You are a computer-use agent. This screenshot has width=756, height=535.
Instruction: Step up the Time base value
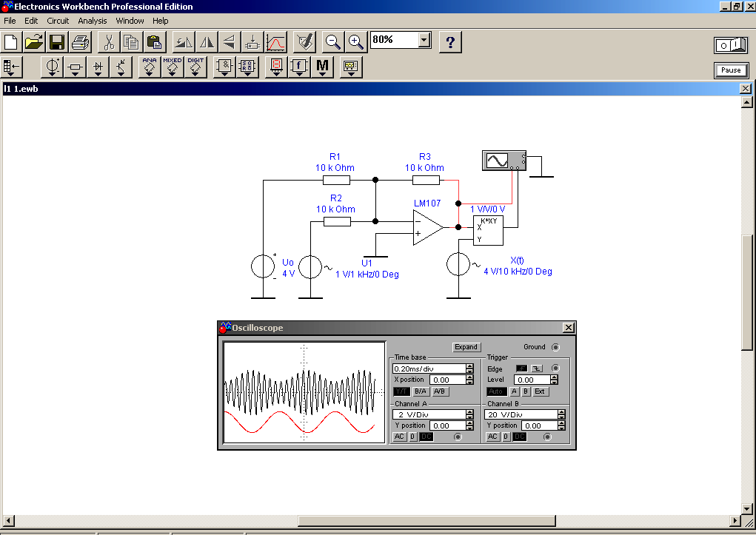point(469,366)
